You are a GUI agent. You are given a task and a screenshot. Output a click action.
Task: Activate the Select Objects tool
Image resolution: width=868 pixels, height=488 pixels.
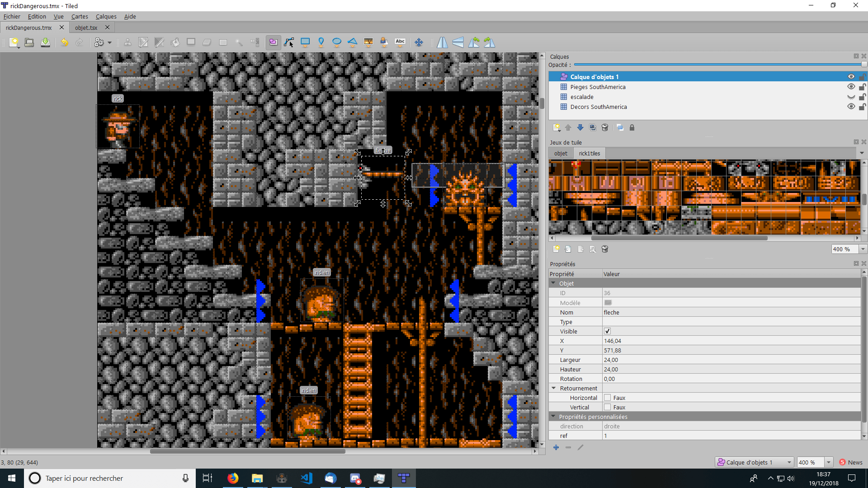click(x=273, y=42)
